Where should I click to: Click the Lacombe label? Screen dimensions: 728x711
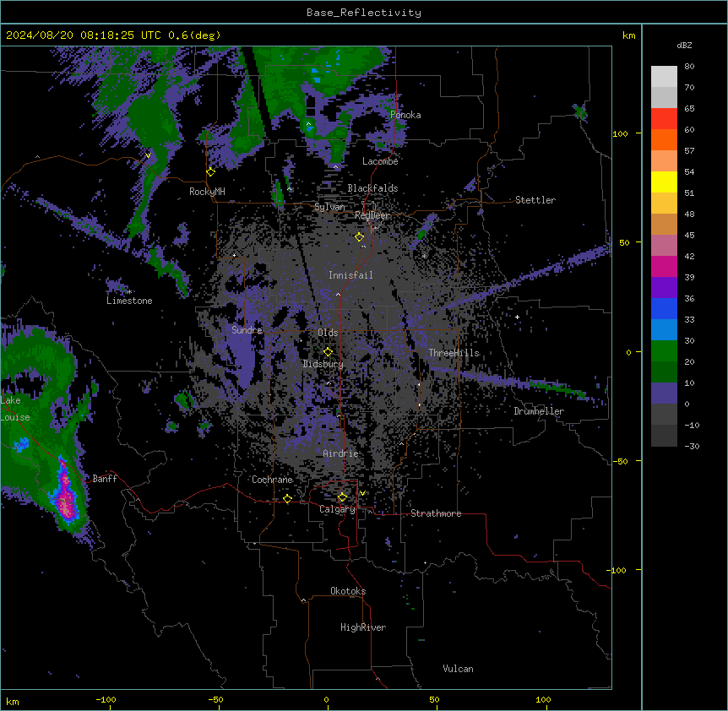point(380,161)
